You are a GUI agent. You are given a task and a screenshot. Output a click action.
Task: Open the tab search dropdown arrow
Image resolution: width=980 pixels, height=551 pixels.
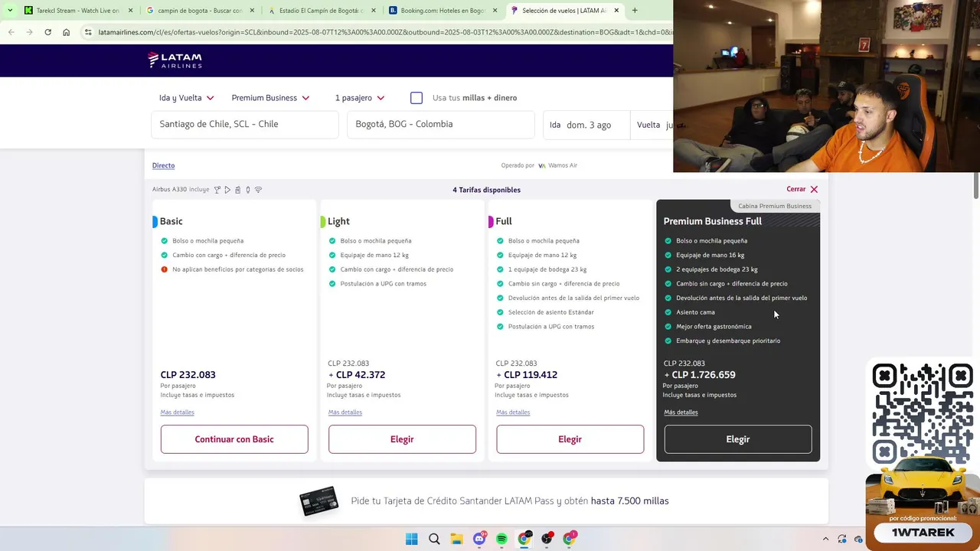[x=10, y=10]
